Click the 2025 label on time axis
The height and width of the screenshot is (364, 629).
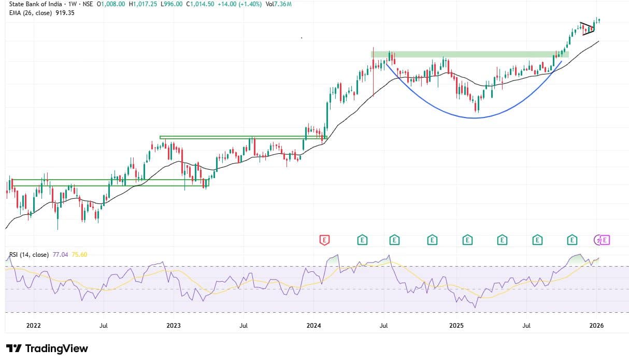[x=456, y=326]
